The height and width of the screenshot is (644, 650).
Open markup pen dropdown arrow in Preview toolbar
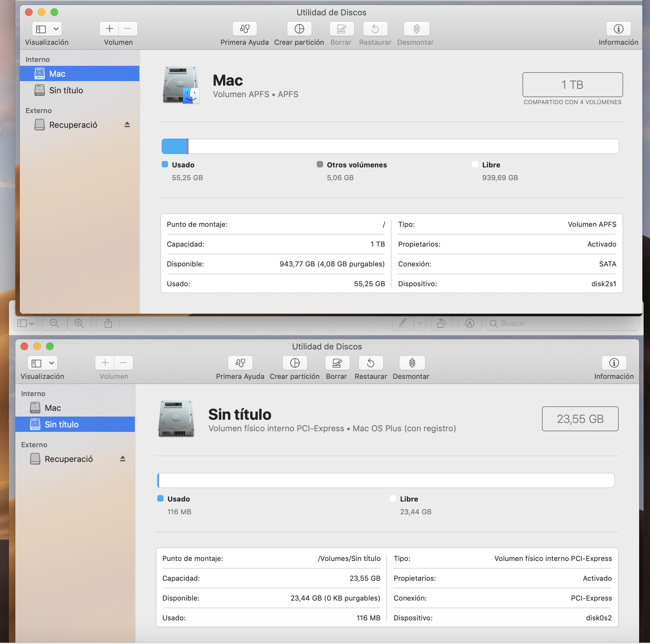pyautogui.click(x=419, y=323)
